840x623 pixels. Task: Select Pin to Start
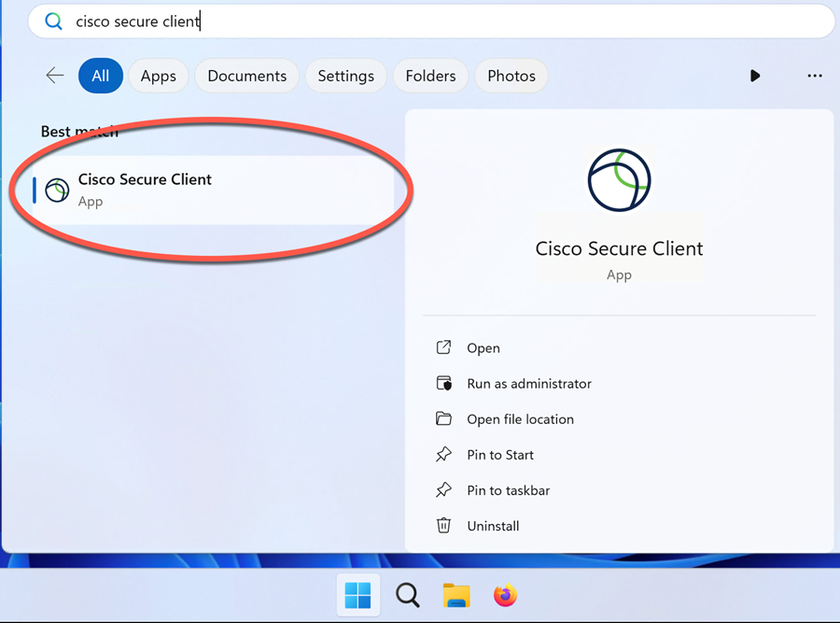point(500,455)
